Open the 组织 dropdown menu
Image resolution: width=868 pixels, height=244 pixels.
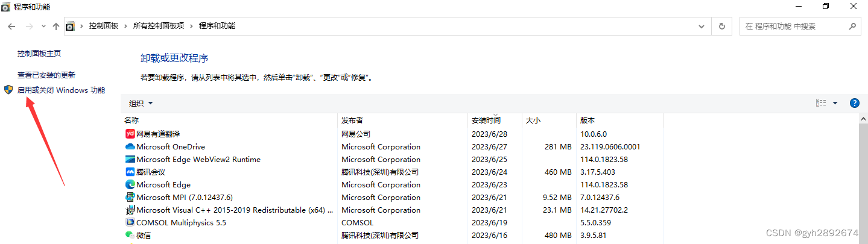tap(141, 103)
